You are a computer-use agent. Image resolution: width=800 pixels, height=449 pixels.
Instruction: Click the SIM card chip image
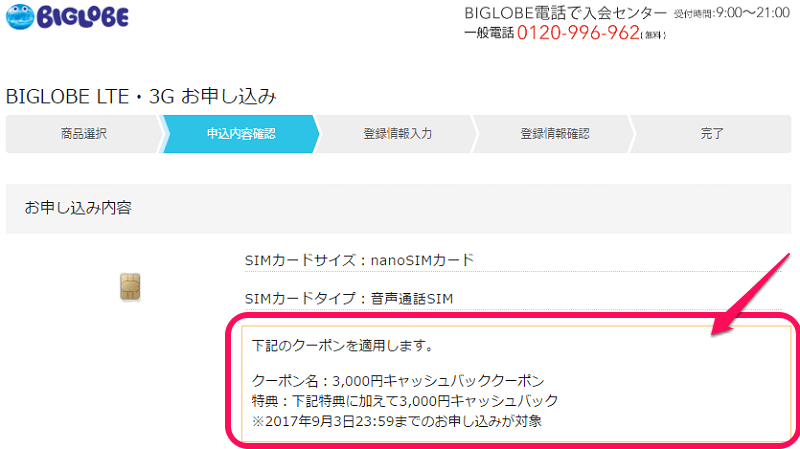point(130,287)
